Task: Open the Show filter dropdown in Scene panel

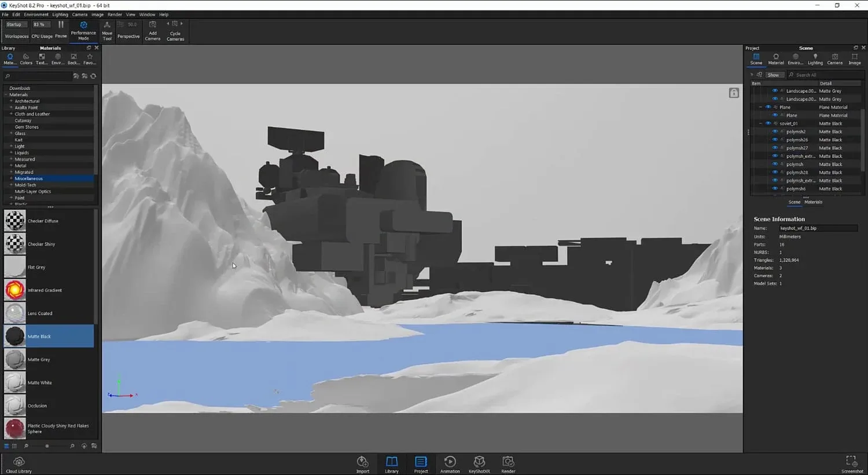Action: (774, 74)
